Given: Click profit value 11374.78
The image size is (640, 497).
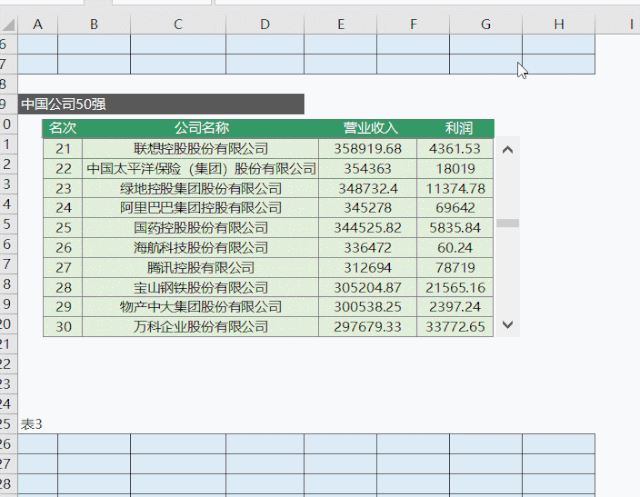Looking at the screenshot, I should pyautogui.click(x=455, y=189).
